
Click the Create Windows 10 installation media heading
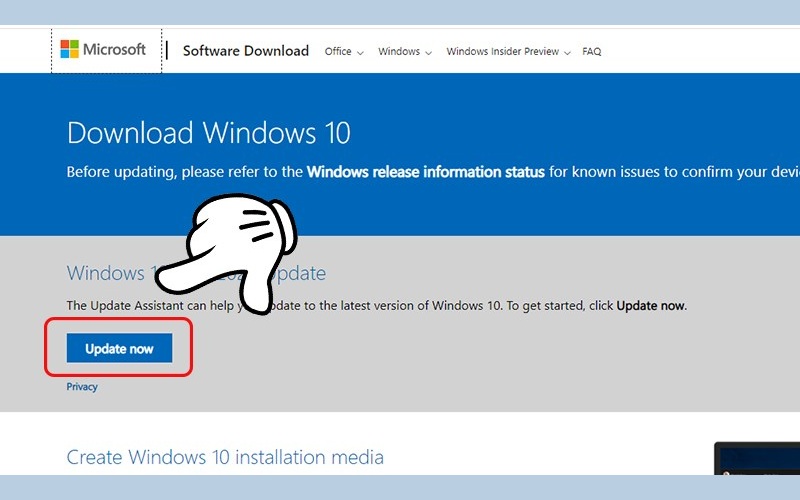click(225, 457)
